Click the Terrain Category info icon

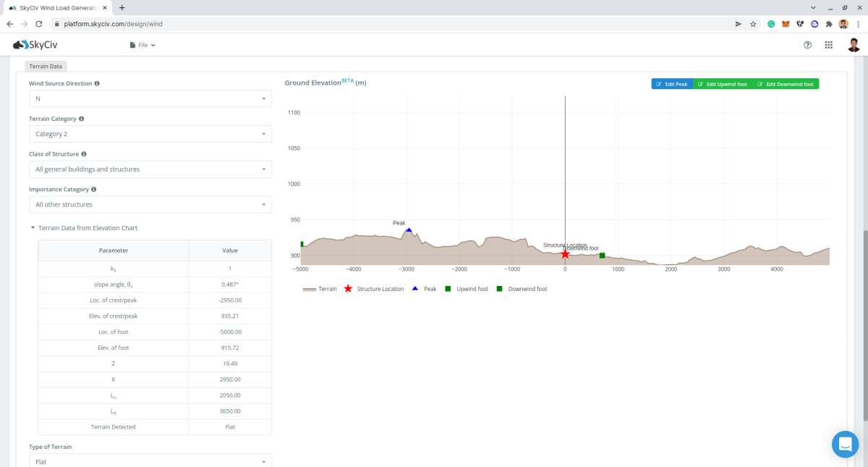point(80,118)
